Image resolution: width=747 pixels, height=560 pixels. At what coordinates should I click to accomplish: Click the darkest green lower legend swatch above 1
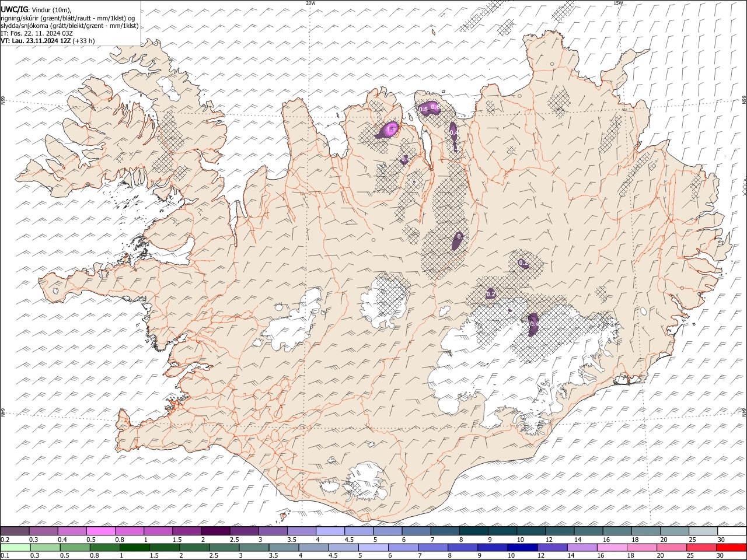[x=135, y=548]
